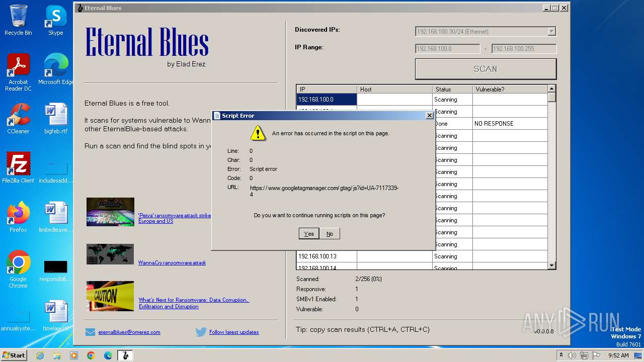The height and width of the screenshot is (362, 644).
Task: Select timelaw.rtf document on desktop
Action: [x=55, y=316]
